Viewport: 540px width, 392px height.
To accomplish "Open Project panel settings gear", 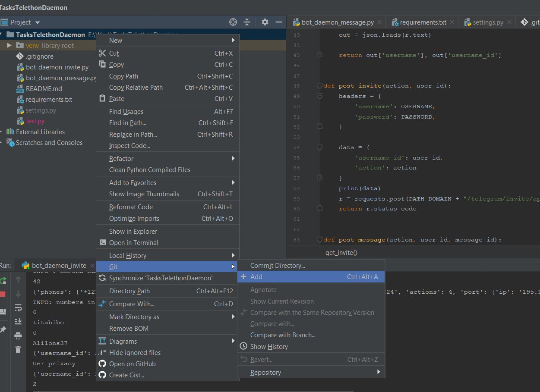I will (x=265, y=22).
